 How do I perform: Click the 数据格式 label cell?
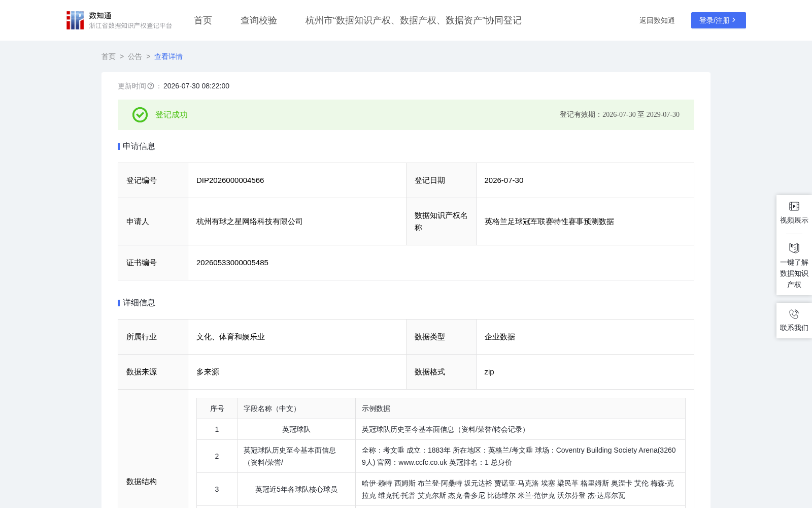pyautogui.click(x=441, y=372)
